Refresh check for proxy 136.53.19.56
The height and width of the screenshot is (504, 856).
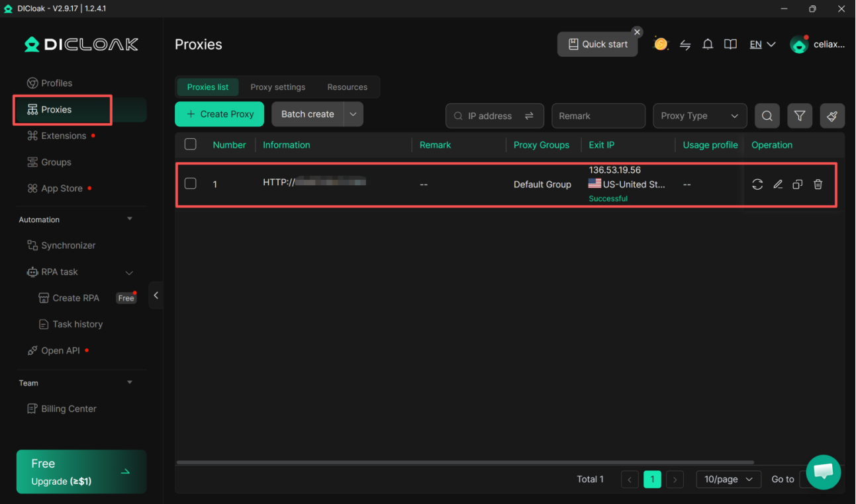tap(757, 185)
